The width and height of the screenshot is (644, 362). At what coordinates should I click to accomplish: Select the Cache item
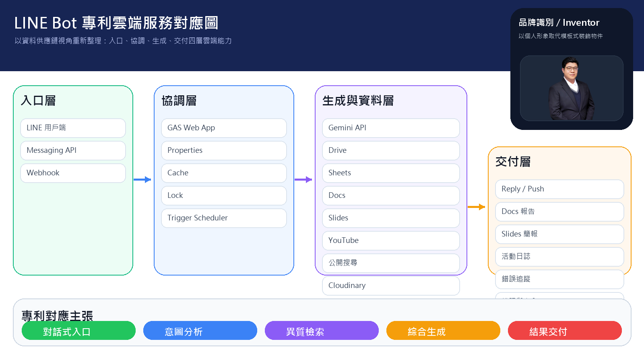click(x=224, y=173)
